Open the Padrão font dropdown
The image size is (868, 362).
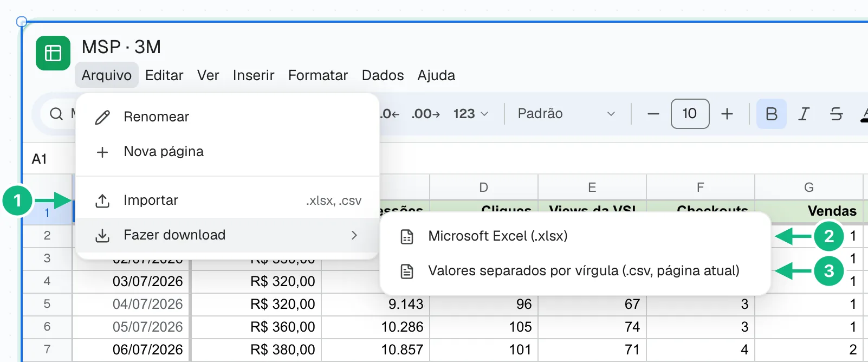pos(566,114)
